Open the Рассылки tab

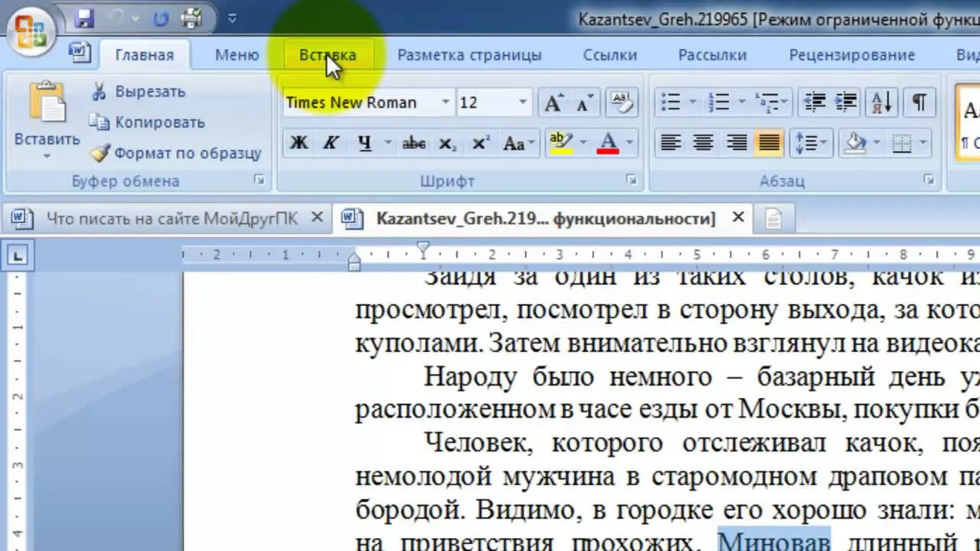point(712,55)
